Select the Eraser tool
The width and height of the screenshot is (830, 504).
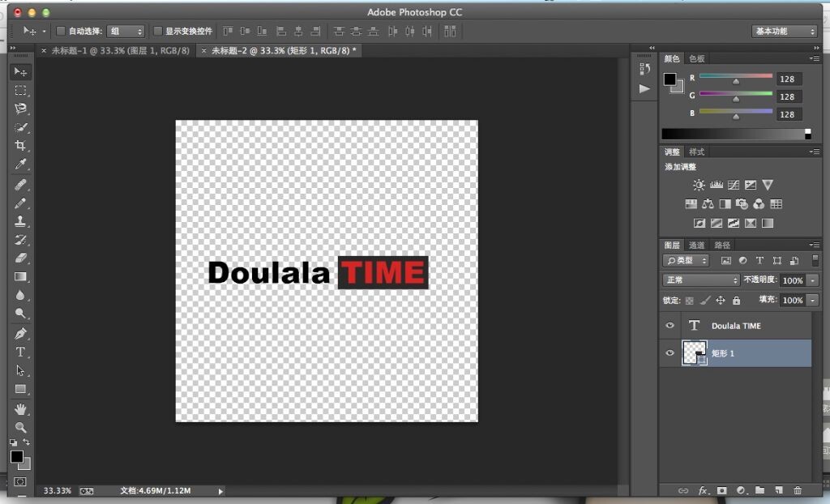pyautogui.click(x=20, y=258)
